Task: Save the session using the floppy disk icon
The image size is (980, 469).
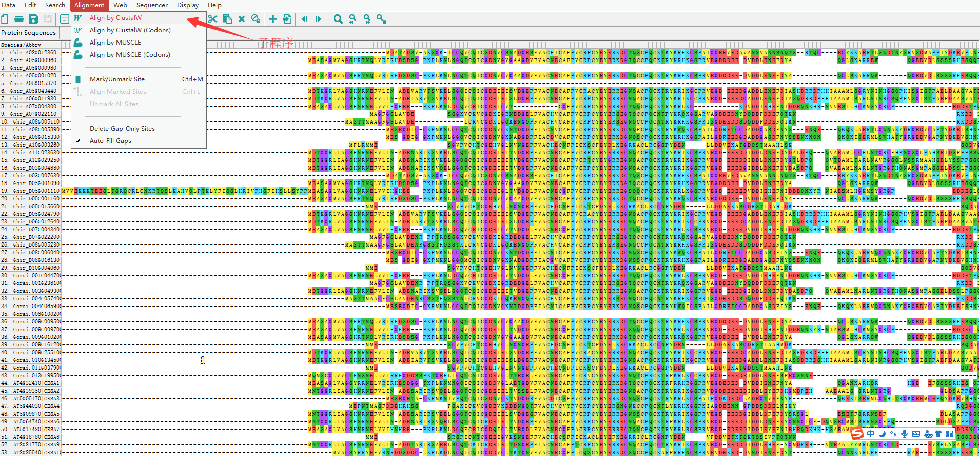Action: 33,19
